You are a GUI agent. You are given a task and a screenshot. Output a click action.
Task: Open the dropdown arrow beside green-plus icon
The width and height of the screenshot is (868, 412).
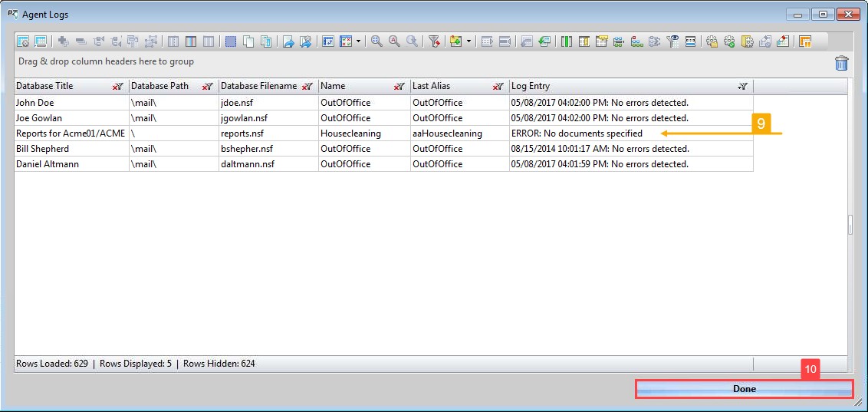point(469,41)
